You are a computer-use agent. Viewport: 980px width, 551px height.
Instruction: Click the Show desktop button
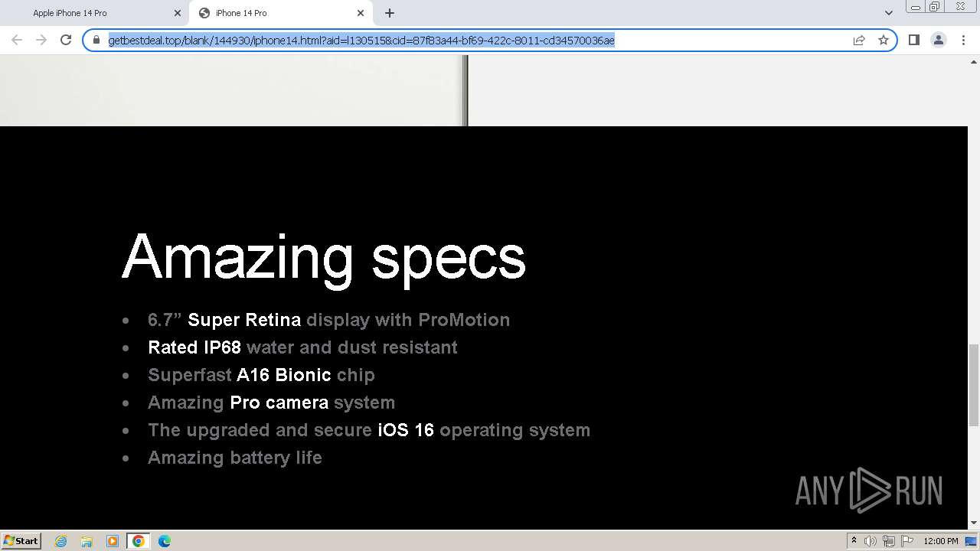point(972,541)
